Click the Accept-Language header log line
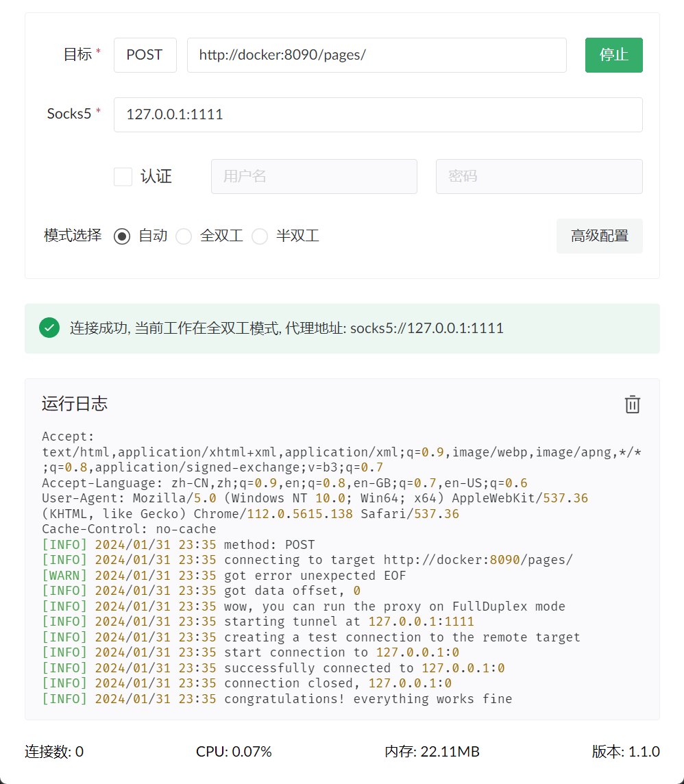This screenshot has height=784, width=684. pos(284,483)
